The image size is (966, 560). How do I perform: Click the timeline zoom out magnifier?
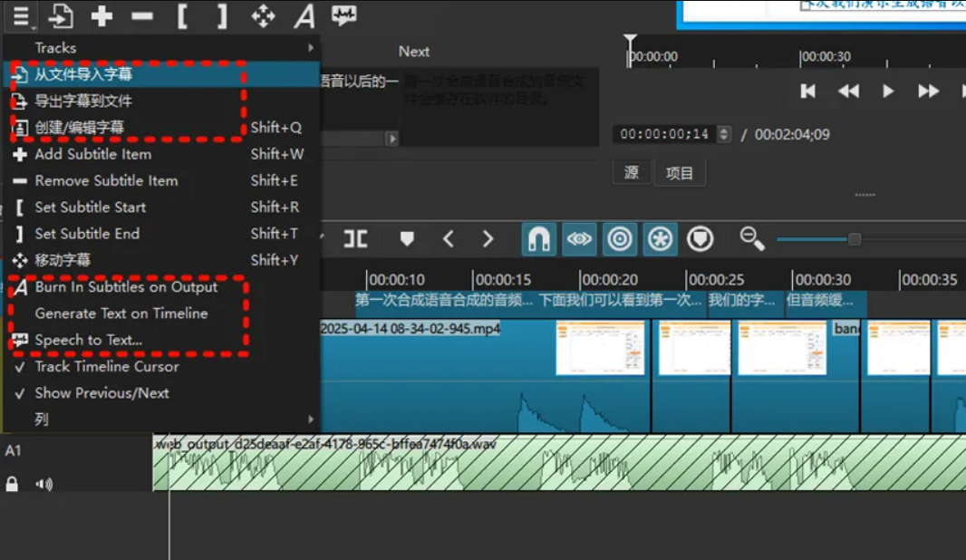tap(751, 238)
